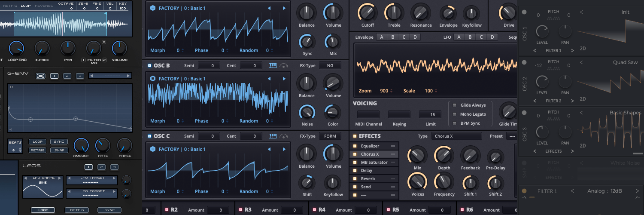Open the OSC C wavetable menu icon
The image size is (644, 215).
tap(153, 149)
